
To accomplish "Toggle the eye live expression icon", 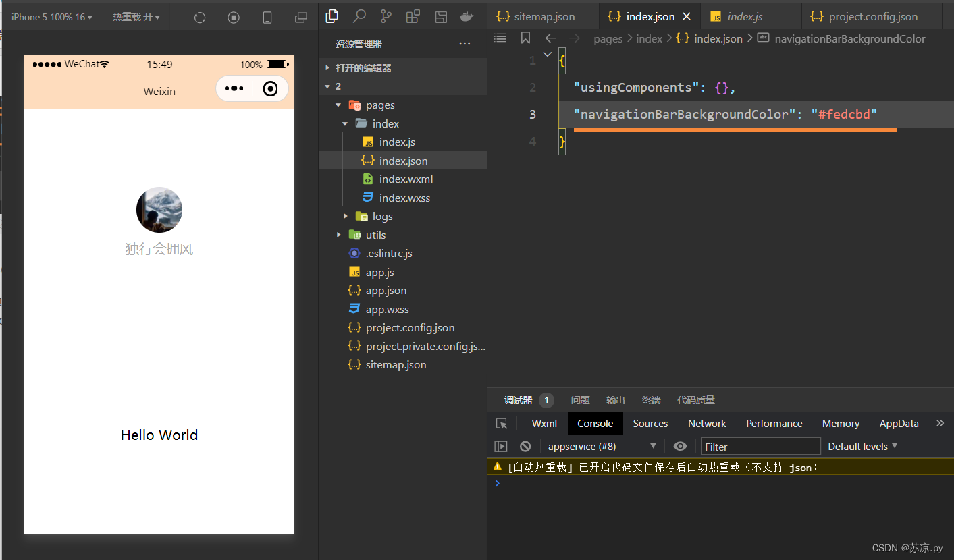I will pyautogui.click(x=680, y=447).
